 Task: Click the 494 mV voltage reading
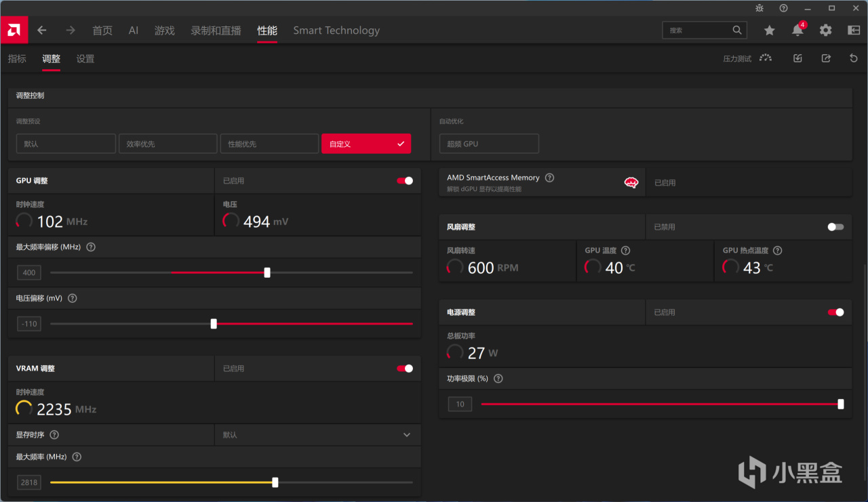pos(266,222)
